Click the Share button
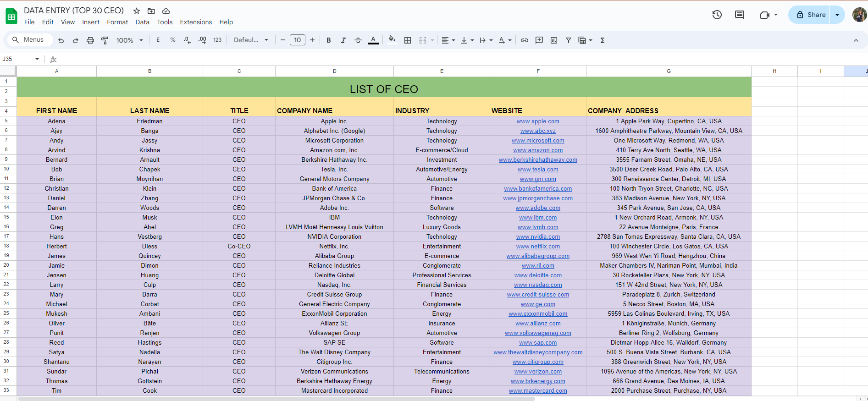This screenshot has width=868, height=401. [x=810, y=15]
